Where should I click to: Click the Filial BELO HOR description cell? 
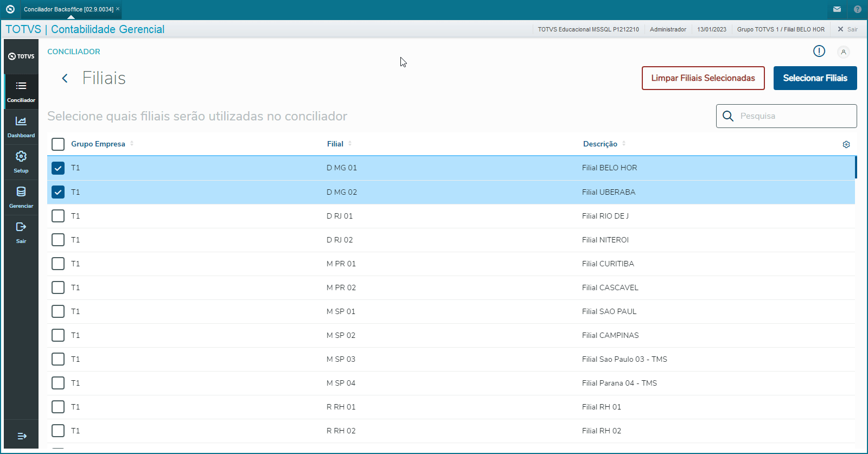point(609,168)
